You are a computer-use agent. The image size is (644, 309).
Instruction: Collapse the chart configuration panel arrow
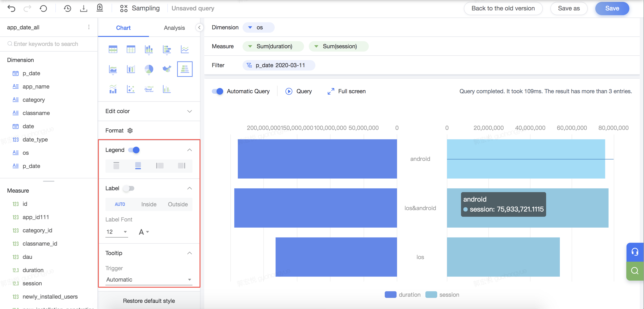pyautogui.click(x=199, y=27)
